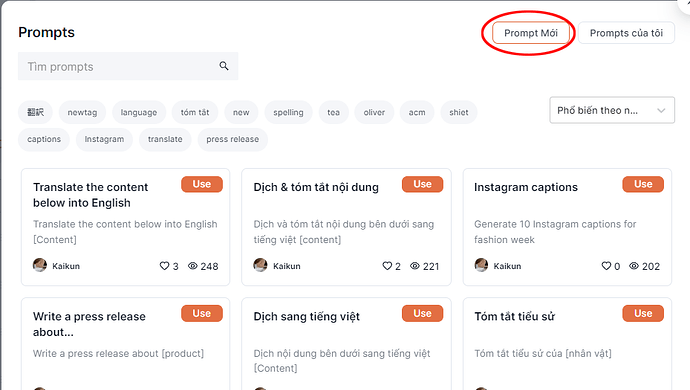
Task: Click Kaikun avatar on Translate content card
Action: tap(40, 265)
